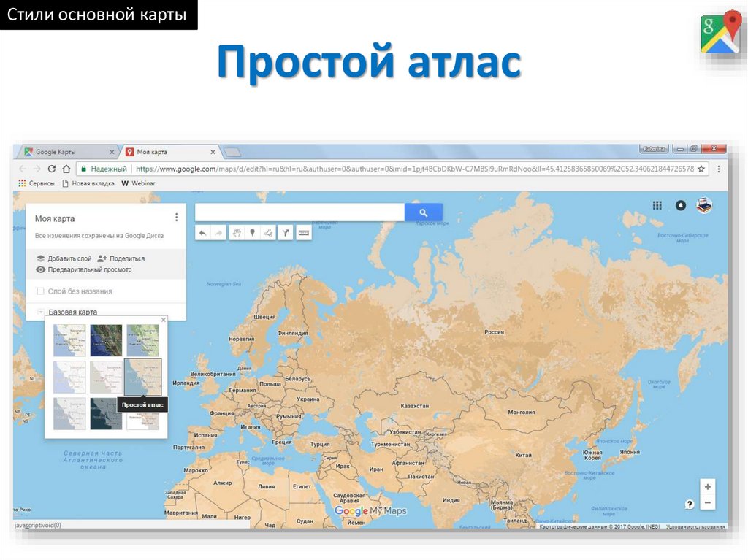
Task: Select the hand (pan) tool
Action: click(x=237, y=233)
